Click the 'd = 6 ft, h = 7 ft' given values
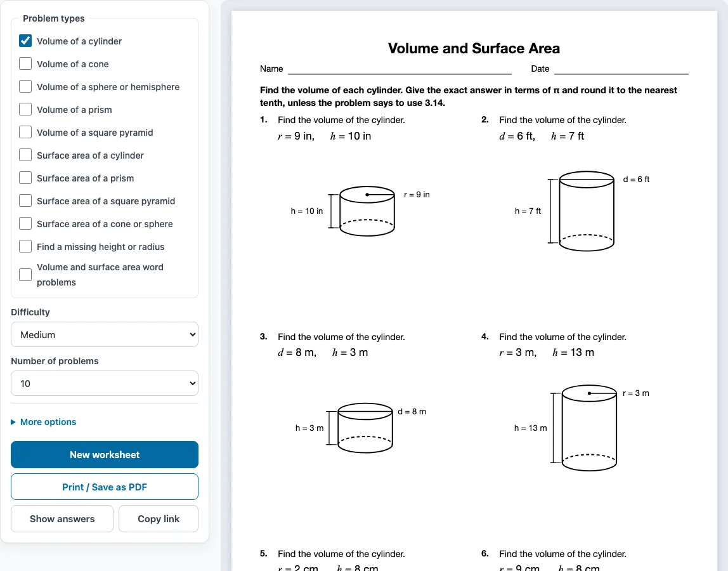Viewport: 728px width, 571px height. pos(542,136)
